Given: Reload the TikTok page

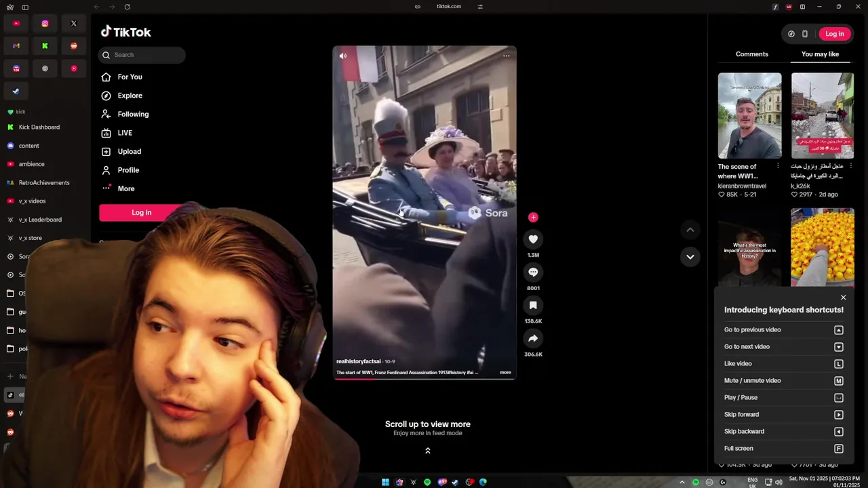Looking at the screenshot, I should (x=127, y=7).
